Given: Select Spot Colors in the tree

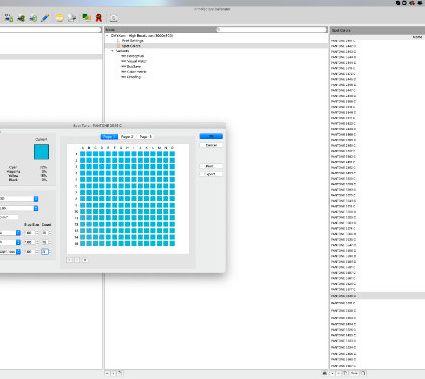Looking at the screenshot, I should (x=131, y=46).
